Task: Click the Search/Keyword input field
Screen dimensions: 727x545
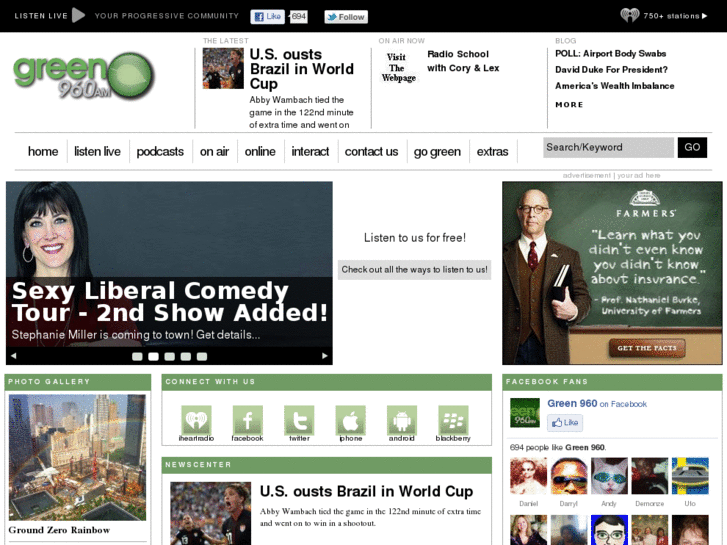Action: click(x=608, y=147)
